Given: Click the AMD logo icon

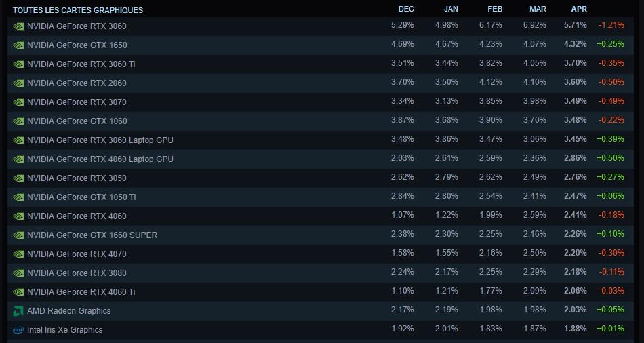Looking at the screenshot, I should tap(18, 311).
